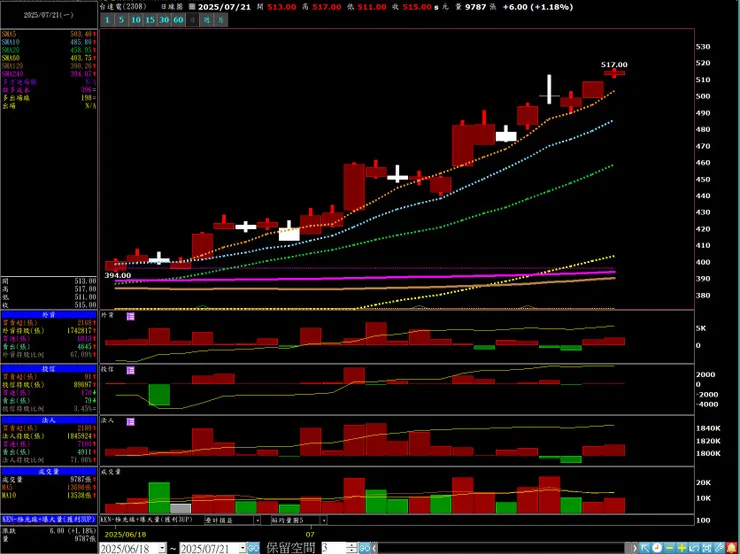Switch to weekly (週) chart view
Image resolution: width=740 pixels, height=554 pixels.
207,20
